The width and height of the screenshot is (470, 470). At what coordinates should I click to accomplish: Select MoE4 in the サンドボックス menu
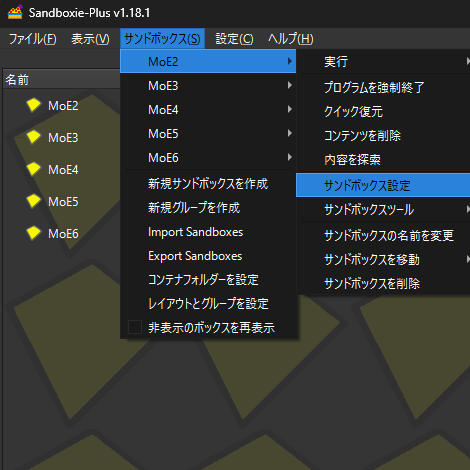208,110
